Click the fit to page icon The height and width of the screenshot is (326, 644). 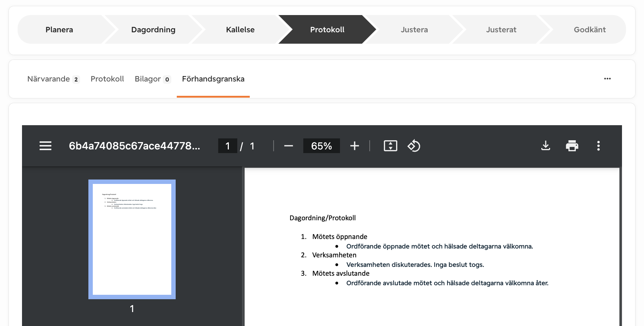(391, 146)
